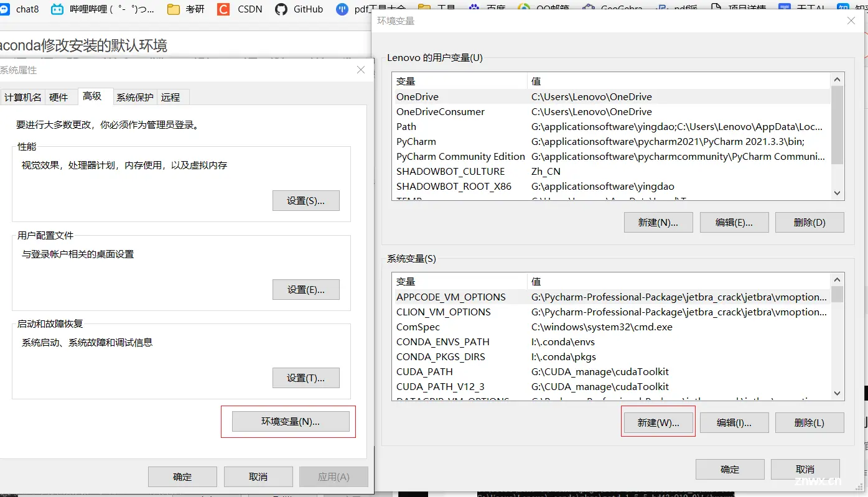This screenshot has height=497, width=868.
Task: Open the GitHub bookmark icon
Action: click(281, 9)
